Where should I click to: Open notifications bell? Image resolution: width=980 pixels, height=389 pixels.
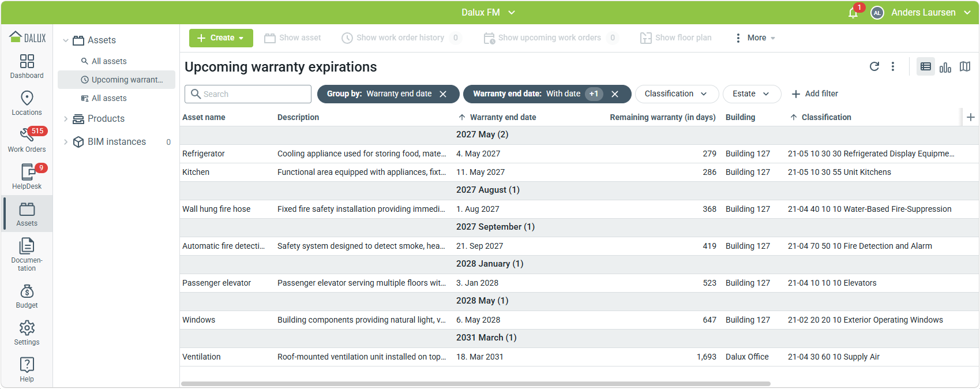pos(853,13)
